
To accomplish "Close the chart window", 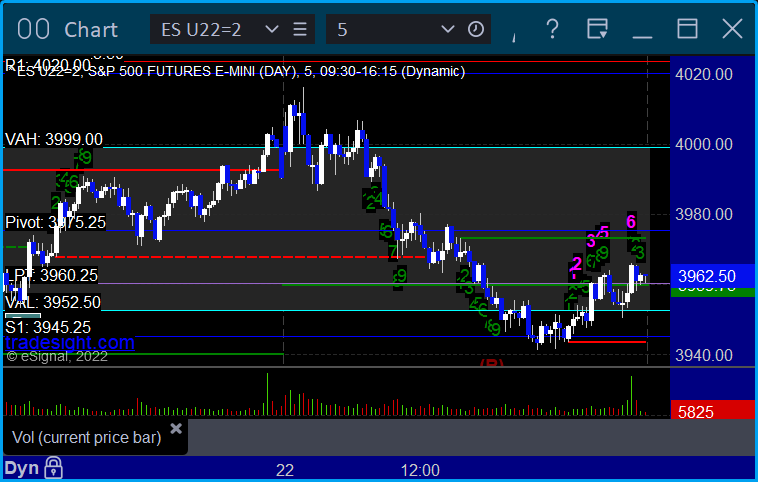I will click(732, 29).
